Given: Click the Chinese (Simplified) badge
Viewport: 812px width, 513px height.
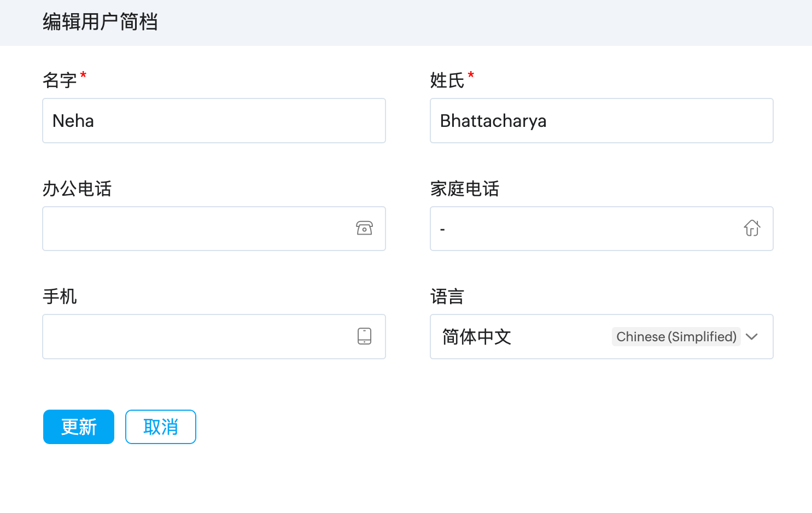Looking at the screenshot, I should coord(676,337).
